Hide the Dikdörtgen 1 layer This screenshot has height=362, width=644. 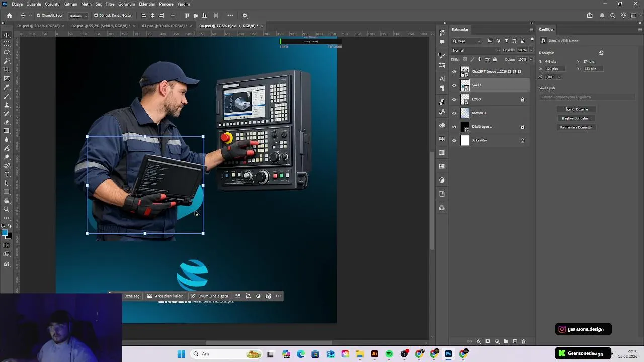pos(454,127)
